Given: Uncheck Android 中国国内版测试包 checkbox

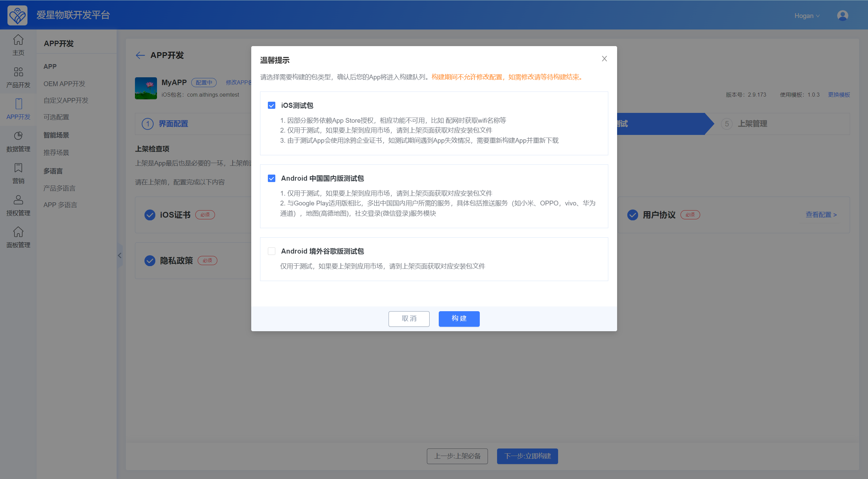Looking at the screenshot, I should click(x=272, y=178).
